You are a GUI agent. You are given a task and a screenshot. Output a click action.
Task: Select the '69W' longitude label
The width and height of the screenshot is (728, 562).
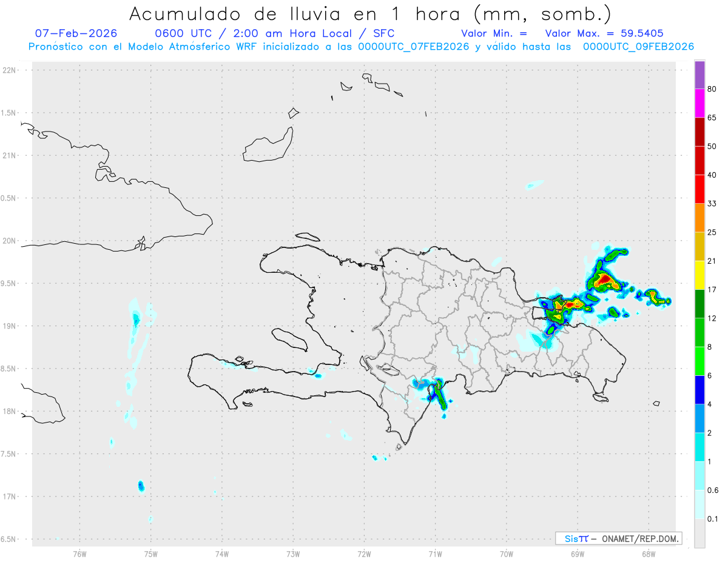pos(578,554)
